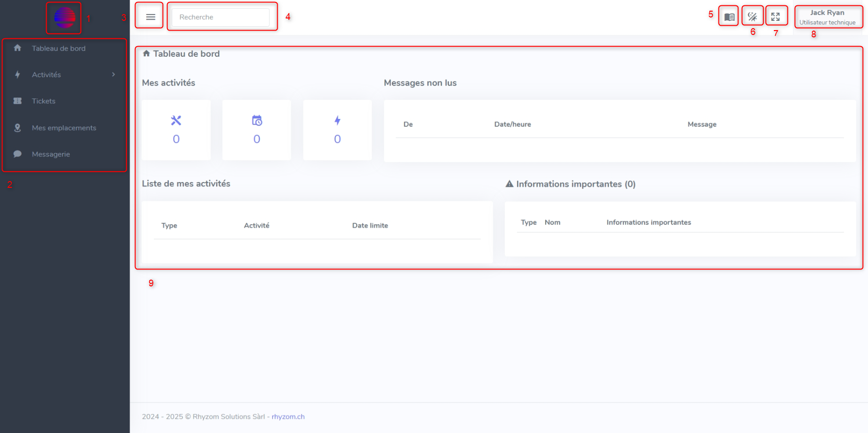The height and width of the screenshot is (433, 868).
Task: Open Tickets from the sidebar
Action: coord(44,101)
